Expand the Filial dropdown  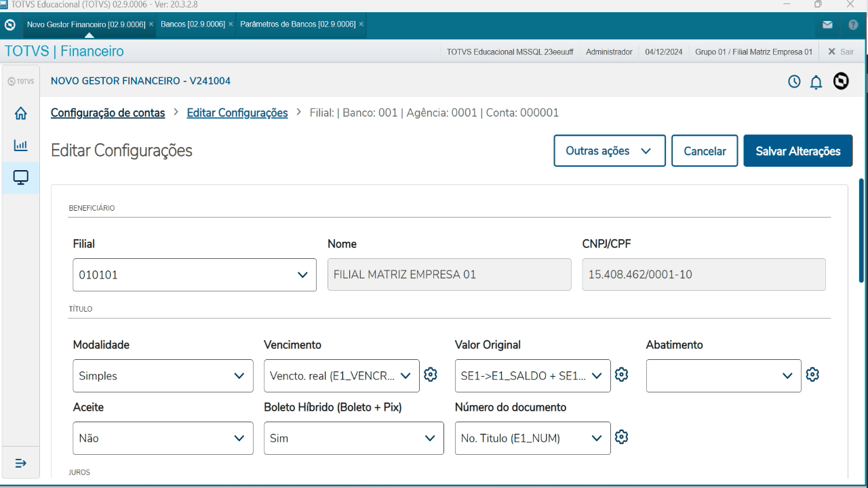point(195,275)
